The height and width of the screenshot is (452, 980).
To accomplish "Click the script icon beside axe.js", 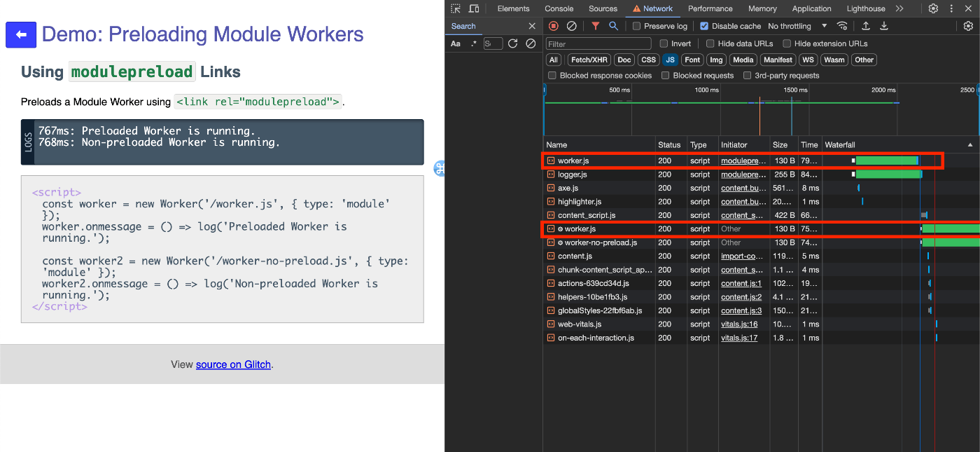I will [551, 188].
